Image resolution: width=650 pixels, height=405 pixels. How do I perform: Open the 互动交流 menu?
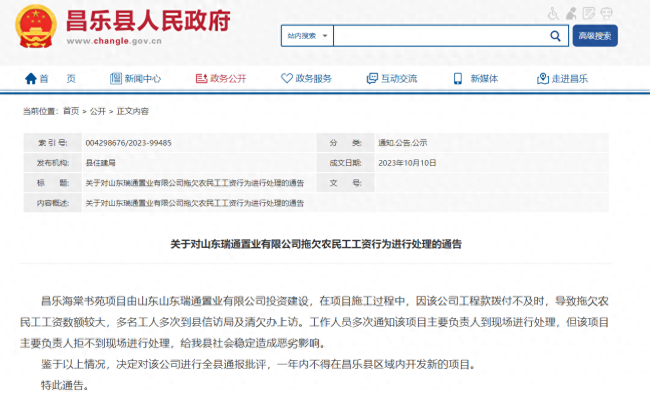pyautogui.click(x=399, y=78)
